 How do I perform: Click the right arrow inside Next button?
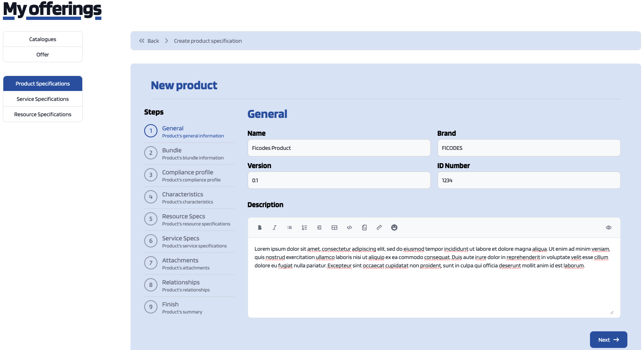[x=616, y=340]
